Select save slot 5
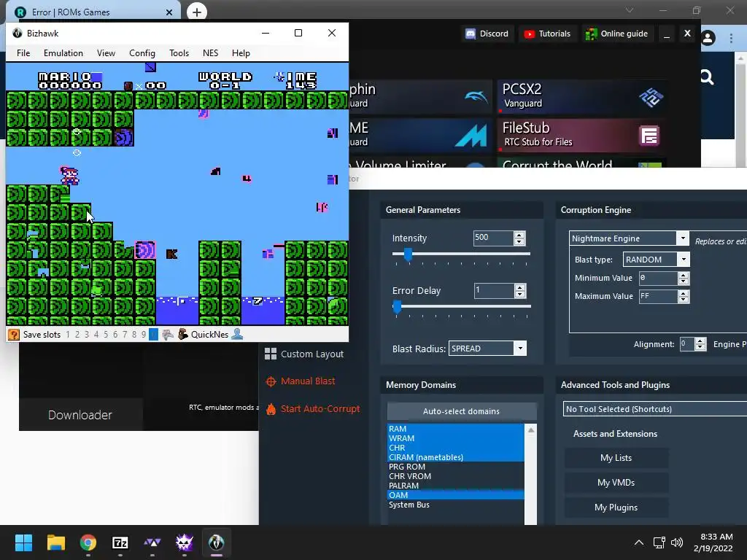Screen dimensions: 747x560 [x=106, y=334]
